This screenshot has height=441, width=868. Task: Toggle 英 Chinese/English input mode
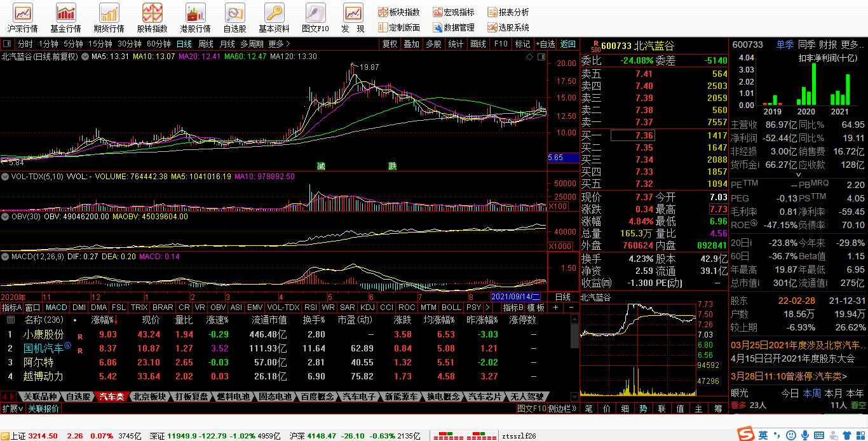coord(763,435)
